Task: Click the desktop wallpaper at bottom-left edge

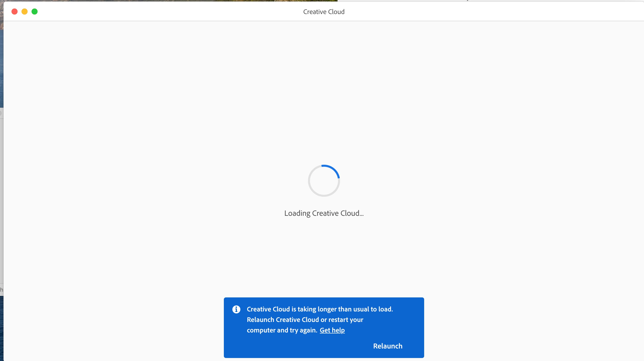Action: (x=1, y=330)
